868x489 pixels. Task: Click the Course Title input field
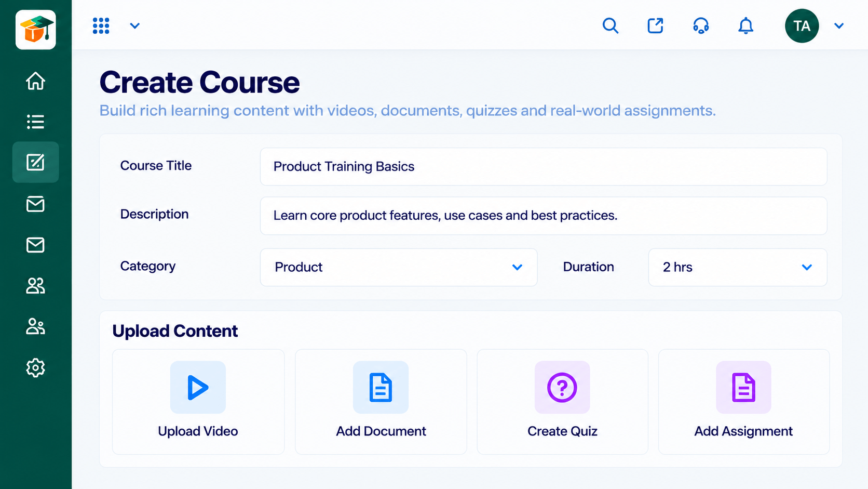(x=543, y=167)
